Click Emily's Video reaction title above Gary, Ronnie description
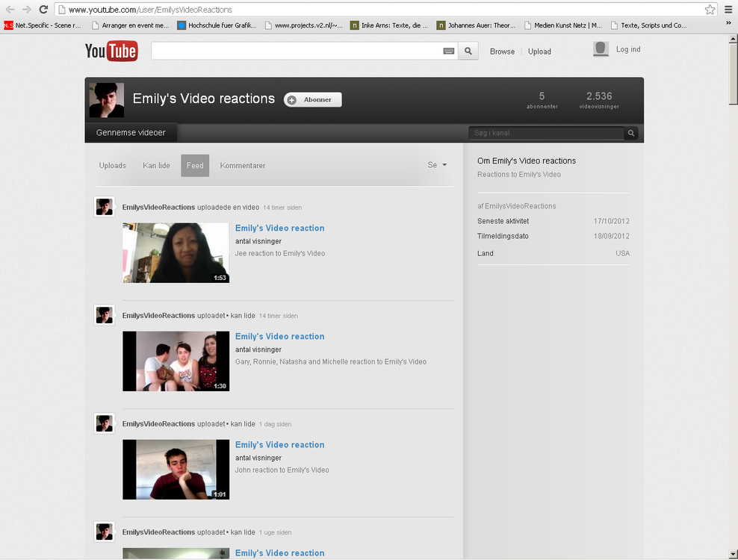This screenshot has width=738, height=560. [279, 337]
